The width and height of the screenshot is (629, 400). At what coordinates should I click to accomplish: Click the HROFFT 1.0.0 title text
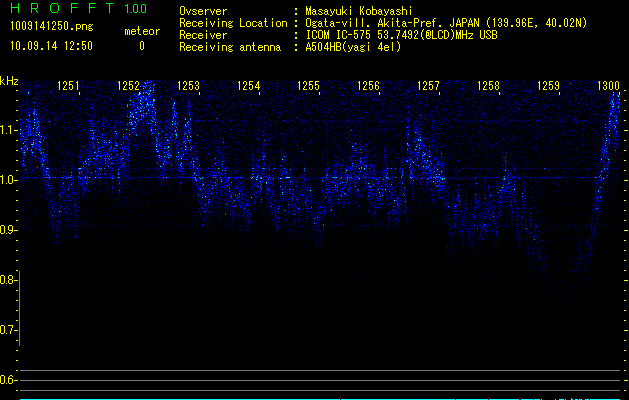pyautogui.click(x=79, y=8)
